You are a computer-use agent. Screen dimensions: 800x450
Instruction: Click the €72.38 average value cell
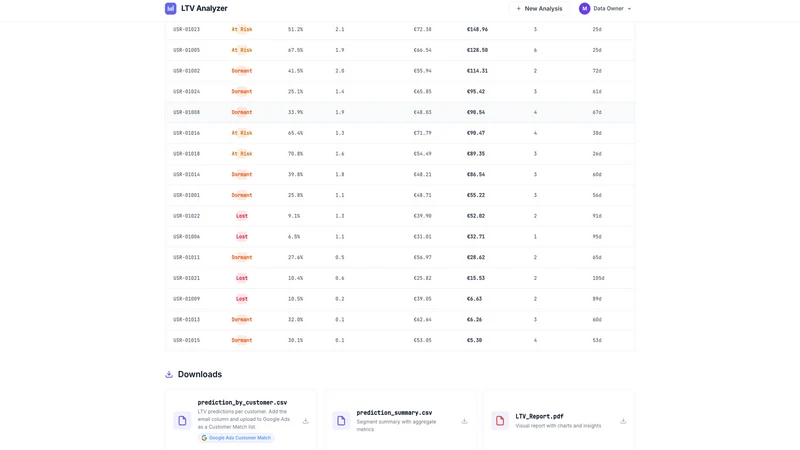pos(422,30)
